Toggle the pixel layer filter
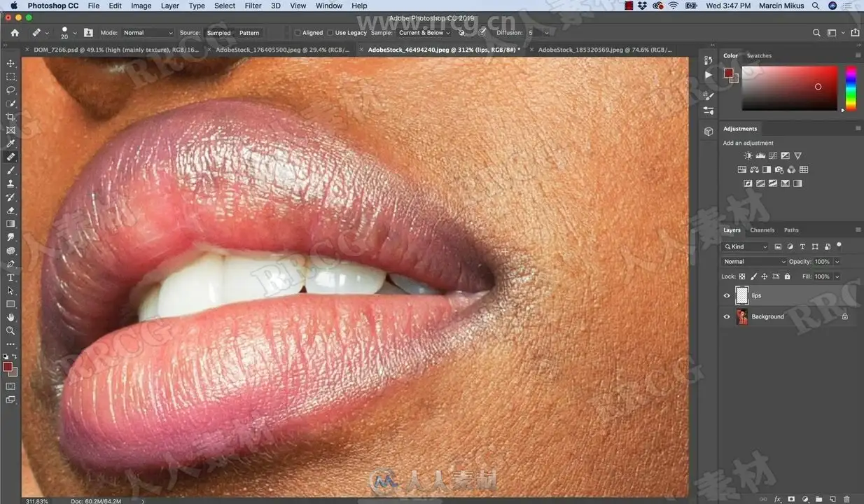Viewport: 864px width, 504px height. point(778,246)
